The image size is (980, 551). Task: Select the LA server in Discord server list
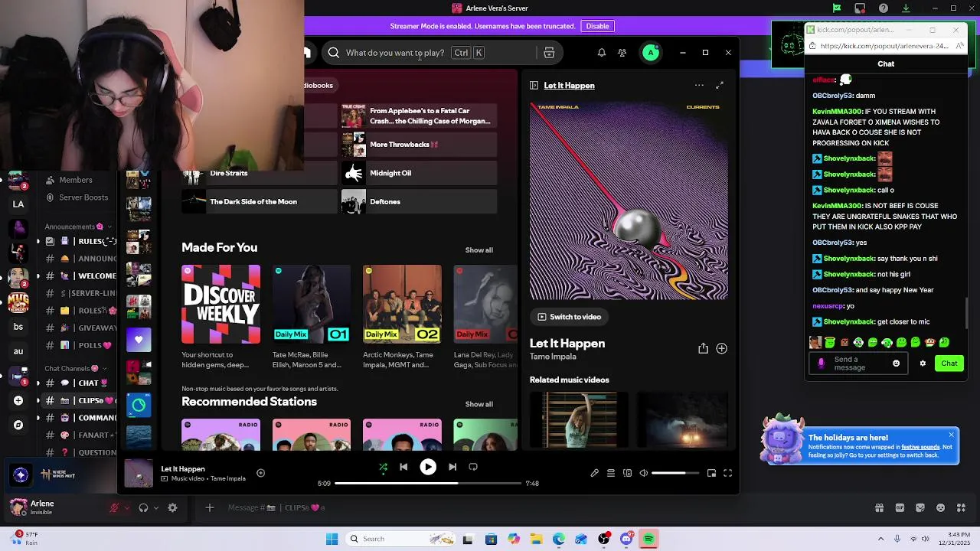pos(18,204)
